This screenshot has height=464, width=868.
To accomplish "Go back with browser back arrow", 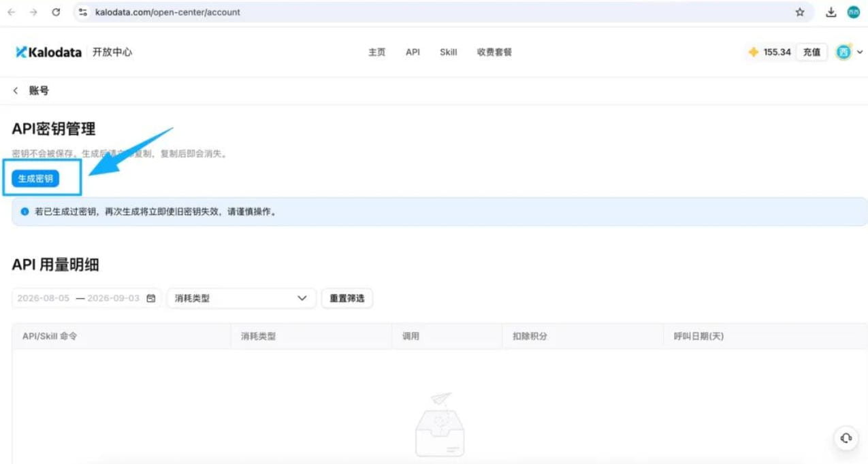I will 12,12.
